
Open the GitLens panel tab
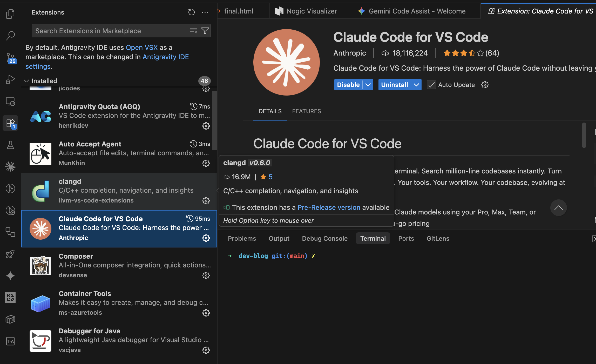[x=438, y=239]
